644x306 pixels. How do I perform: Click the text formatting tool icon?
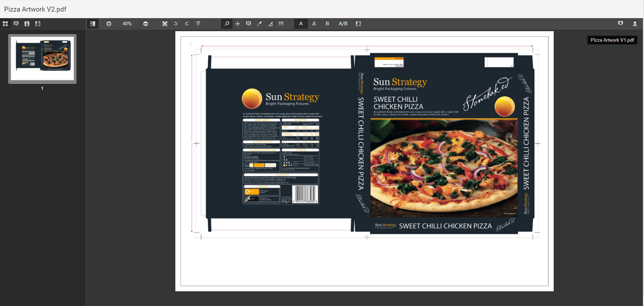click(198, 24)
